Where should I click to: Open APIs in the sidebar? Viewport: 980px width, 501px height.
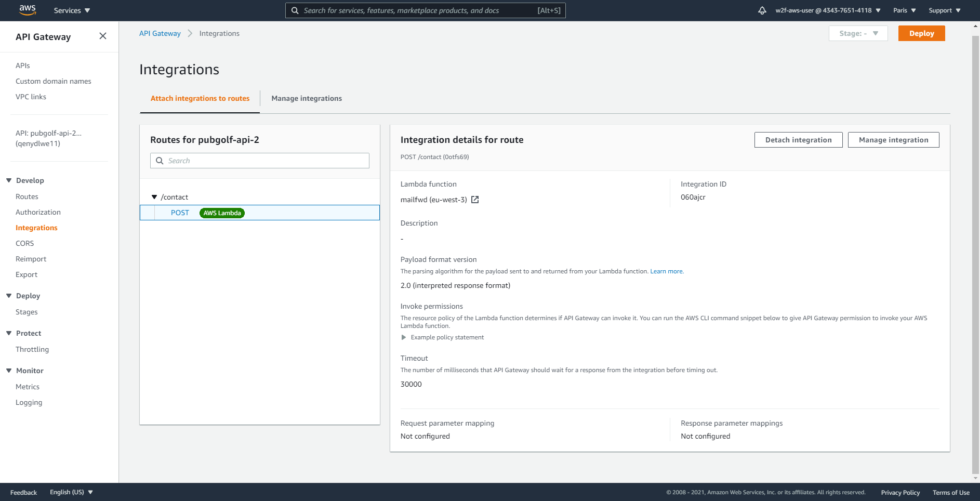23,65
